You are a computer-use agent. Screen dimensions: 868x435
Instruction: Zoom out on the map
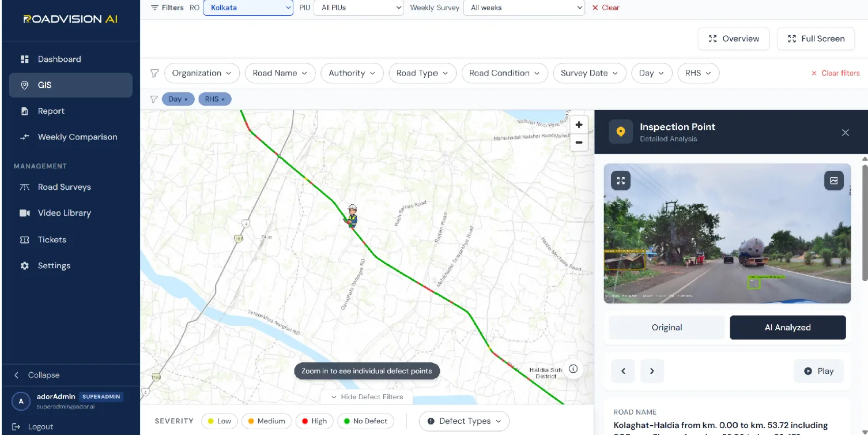(x=579, y=142)
